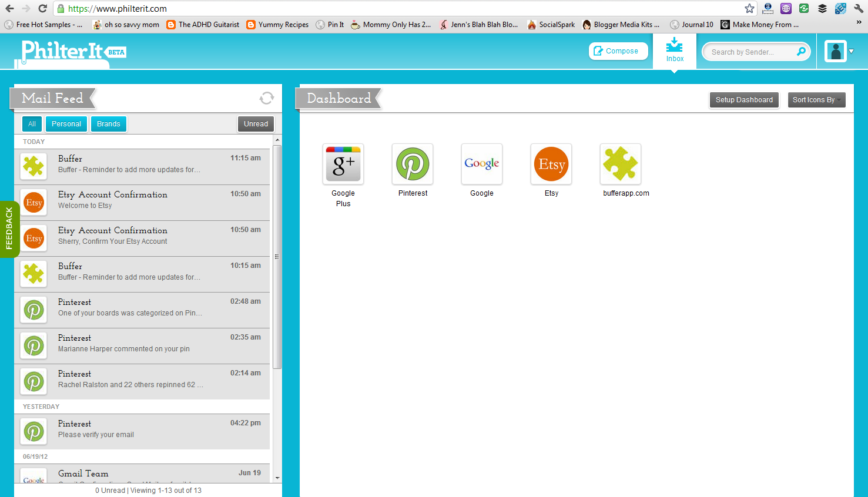Open the Google dashboard icon
This screenshot has height=497, width=868.
482,164
